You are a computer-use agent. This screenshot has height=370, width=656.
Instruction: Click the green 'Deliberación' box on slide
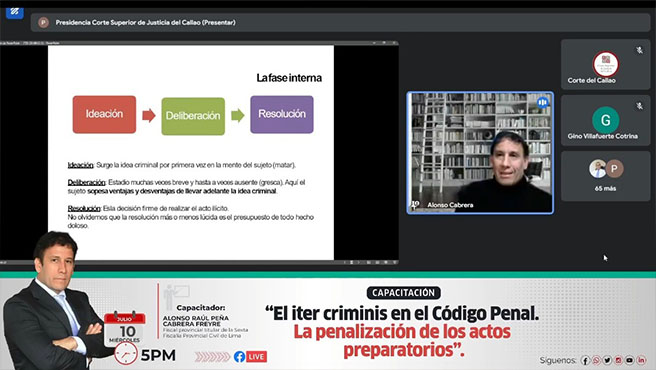193,116
